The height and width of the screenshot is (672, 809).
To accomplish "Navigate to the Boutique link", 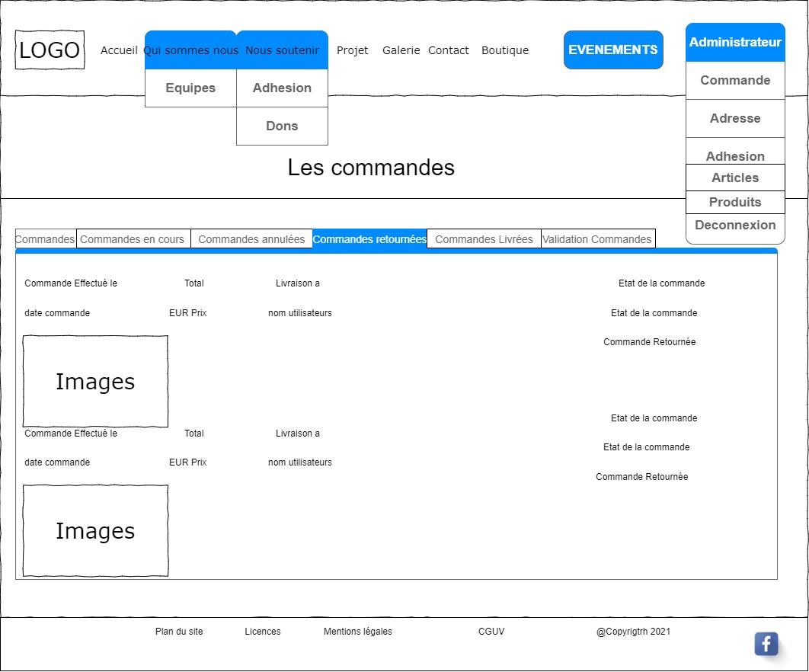I will coord(505,50).
